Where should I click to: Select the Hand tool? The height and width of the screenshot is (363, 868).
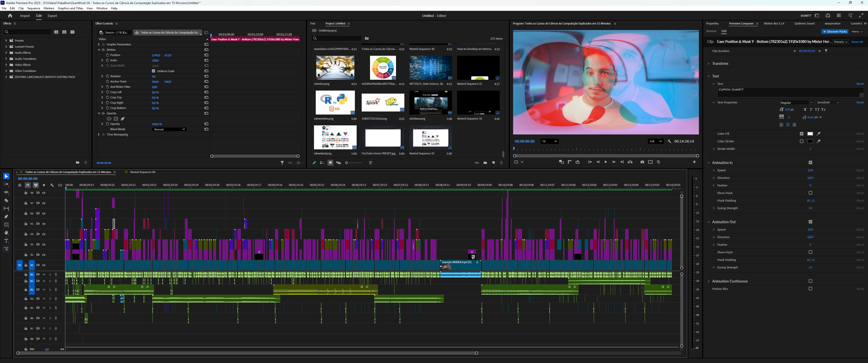[x=6, y=233]
